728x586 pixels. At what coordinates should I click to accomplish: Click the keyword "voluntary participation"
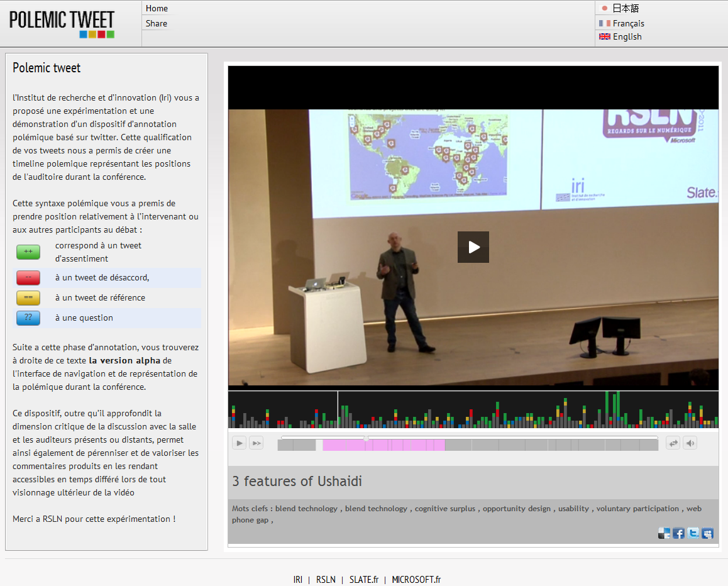637,509
